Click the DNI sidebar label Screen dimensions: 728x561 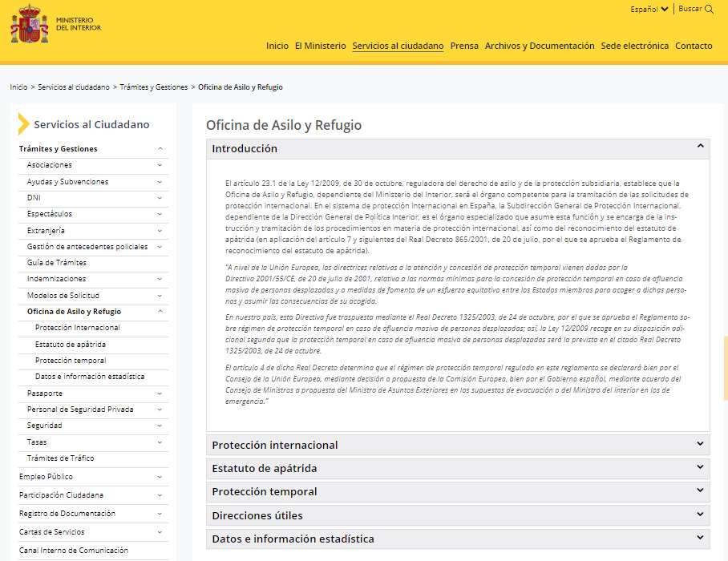[34, 198]
